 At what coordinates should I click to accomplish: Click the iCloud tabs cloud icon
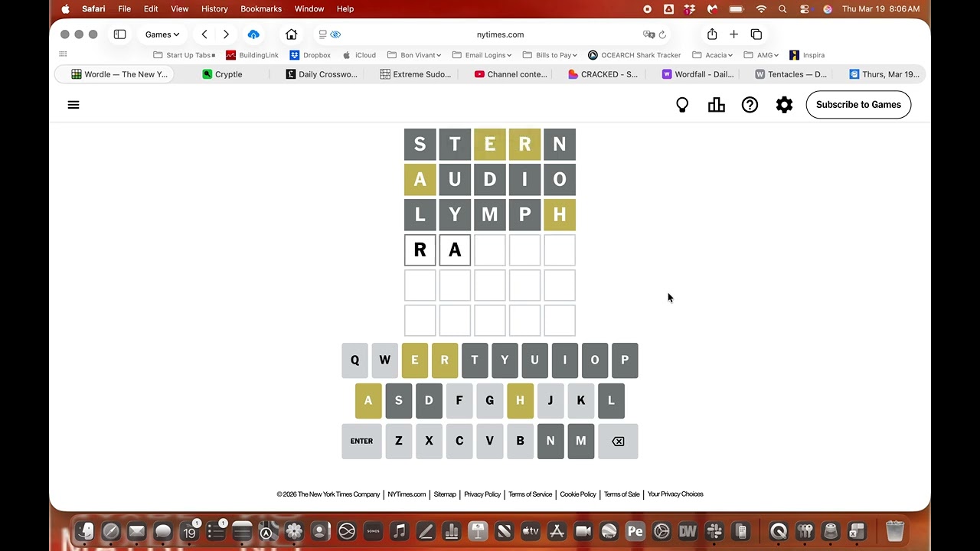[253, 34]
